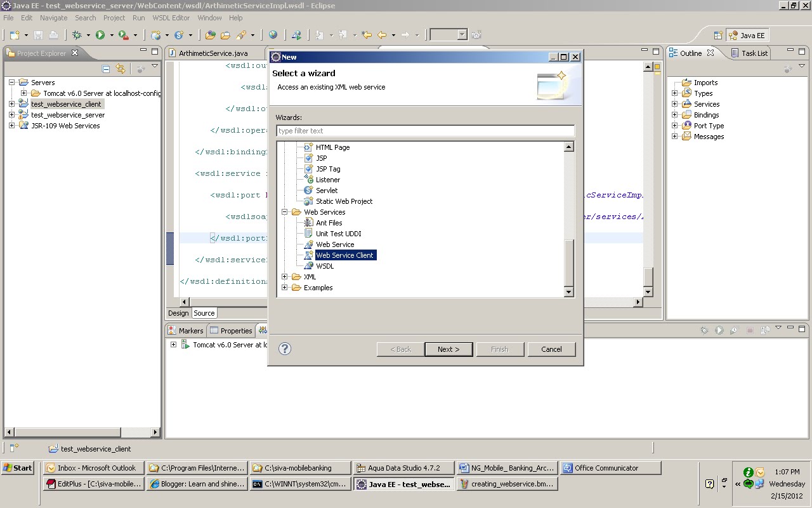Click the Print toolbar icon
812x508 pixels.
[x=54, y=36]
